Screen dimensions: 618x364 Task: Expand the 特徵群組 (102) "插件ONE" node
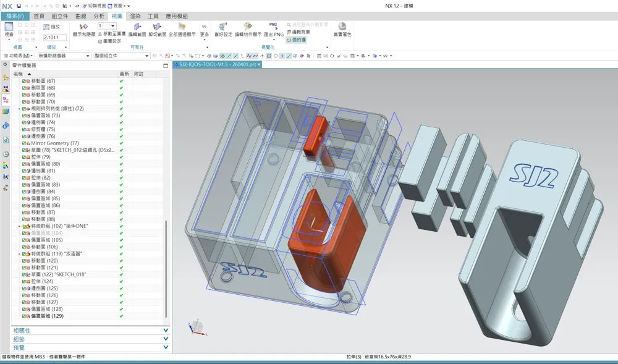(19, 226)
